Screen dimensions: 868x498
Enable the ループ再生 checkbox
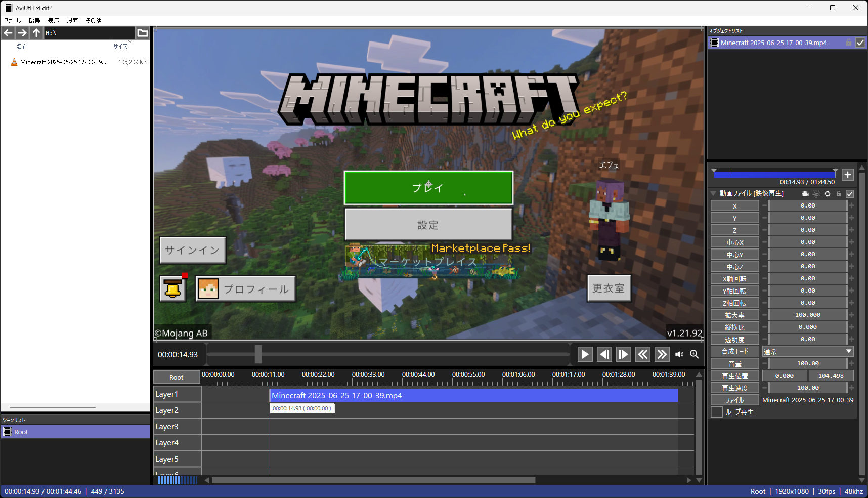(717, 412)
